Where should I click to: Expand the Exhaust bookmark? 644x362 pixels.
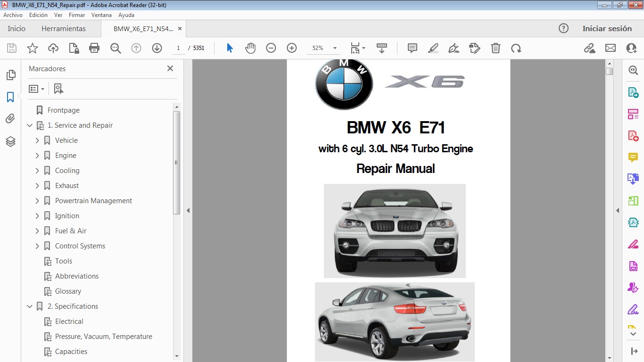37,186
